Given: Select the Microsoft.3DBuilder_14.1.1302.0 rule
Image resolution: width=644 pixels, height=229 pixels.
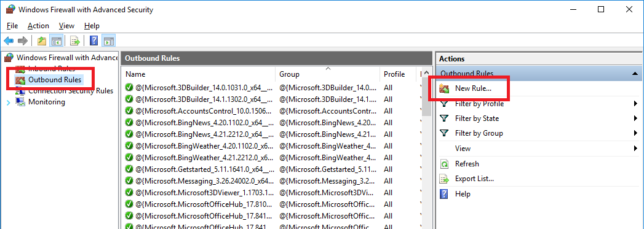Looking at the screenshot, I should click(x=204, y=99).
